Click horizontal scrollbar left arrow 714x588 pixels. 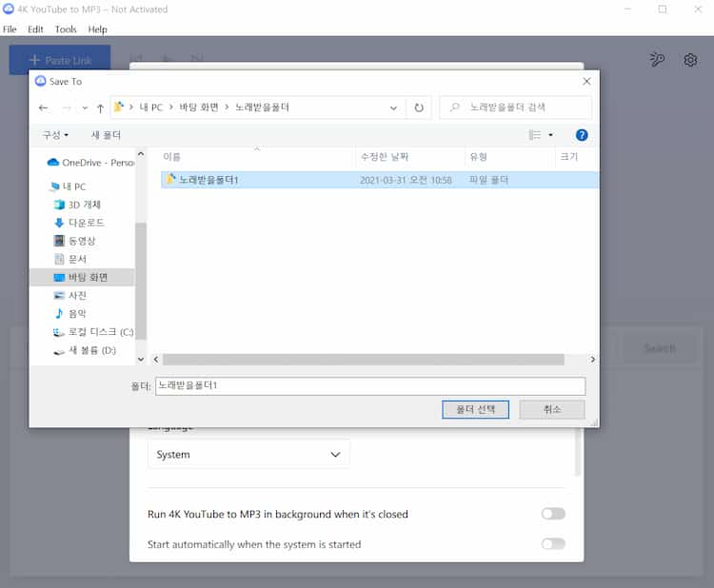[156, 359]
